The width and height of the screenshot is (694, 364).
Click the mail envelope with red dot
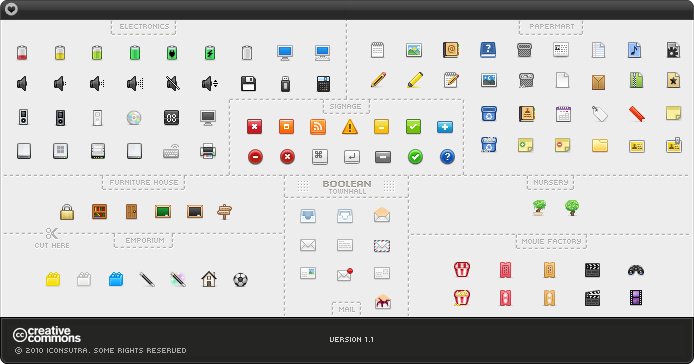[344, 275]
